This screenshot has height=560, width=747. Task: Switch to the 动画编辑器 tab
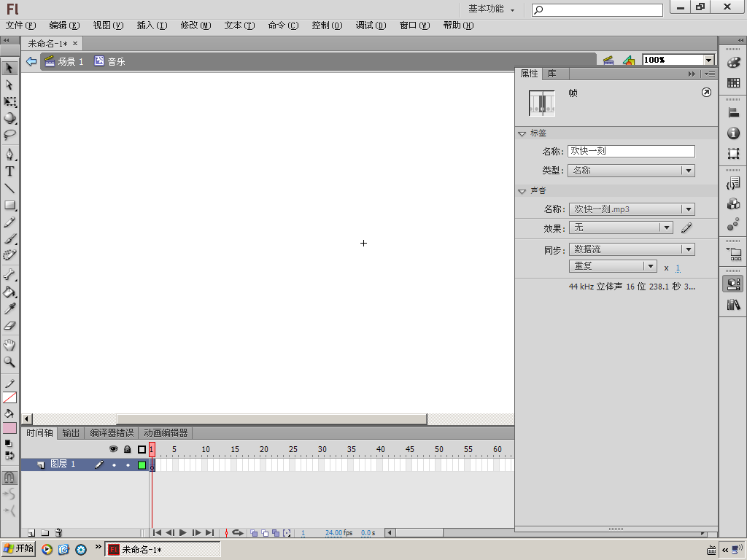pyautogui.click(x=166, y=433)
